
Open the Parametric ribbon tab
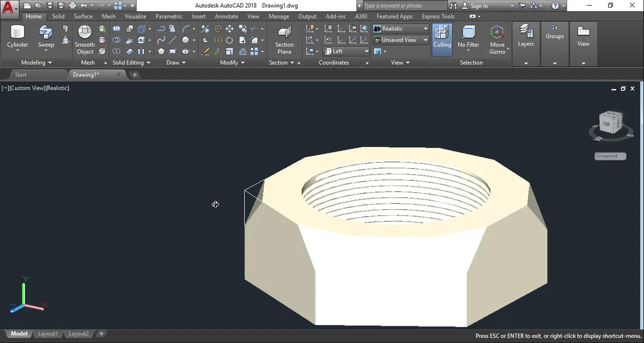169,17
